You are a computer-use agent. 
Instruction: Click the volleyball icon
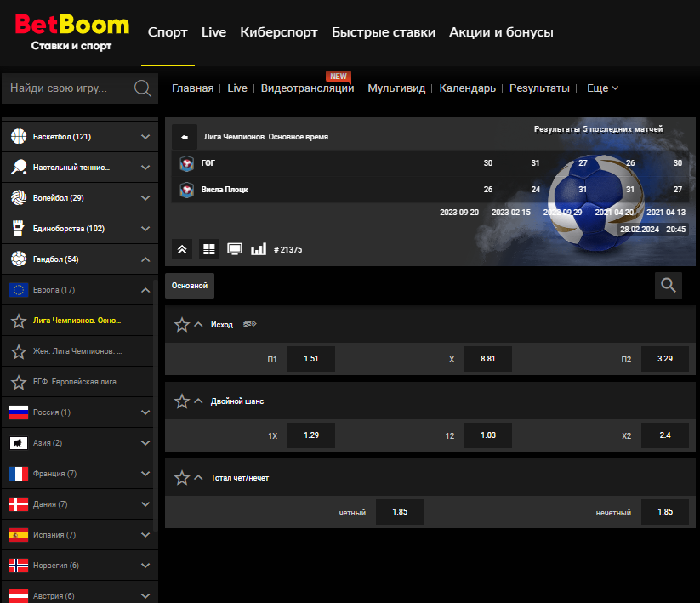click(19, 197)
